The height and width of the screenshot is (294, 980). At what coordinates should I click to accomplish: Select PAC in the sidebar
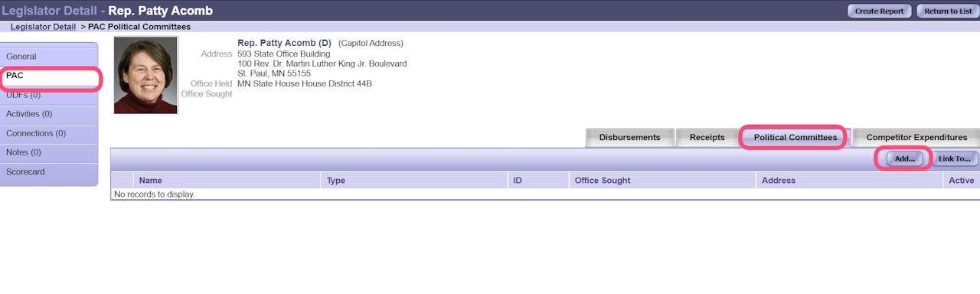pyautogui.click(x=49, y=77)
